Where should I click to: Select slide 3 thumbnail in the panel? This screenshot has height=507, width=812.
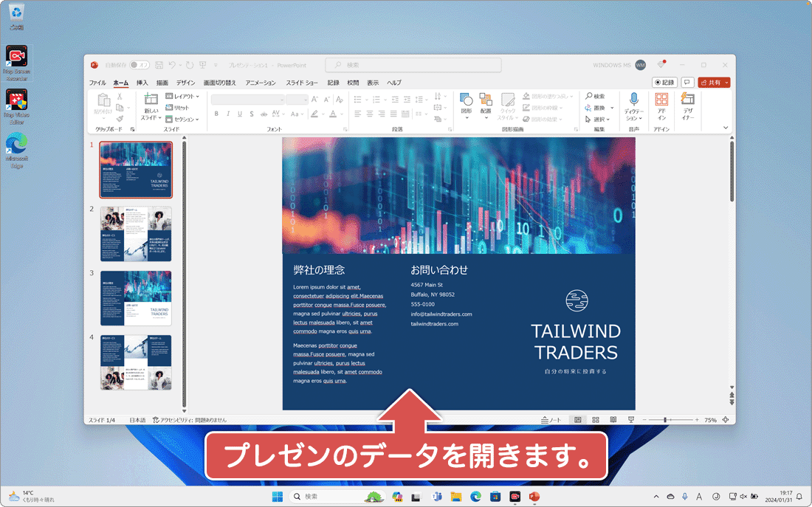(x=135, y=298)
